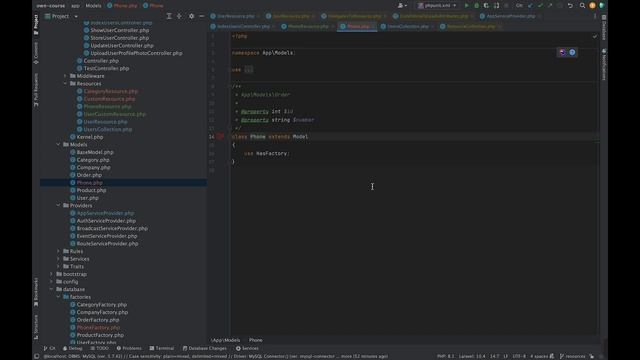640x360 pixels.
Task: Click Models in the top navigation breadcrumb
Action: [x=93, y=6]
